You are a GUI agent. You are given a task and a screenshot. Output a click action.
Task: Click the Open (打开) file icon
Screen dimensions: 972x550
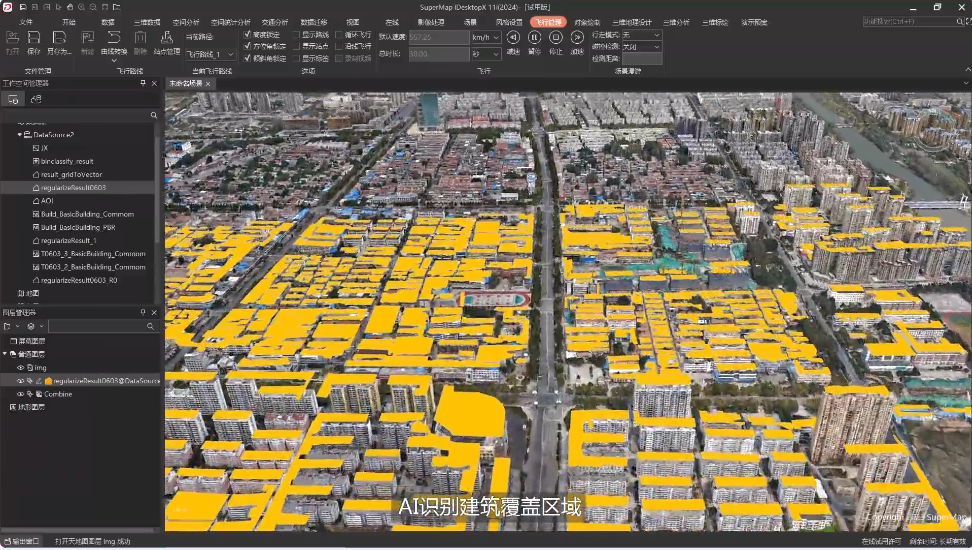coord(12,38)
